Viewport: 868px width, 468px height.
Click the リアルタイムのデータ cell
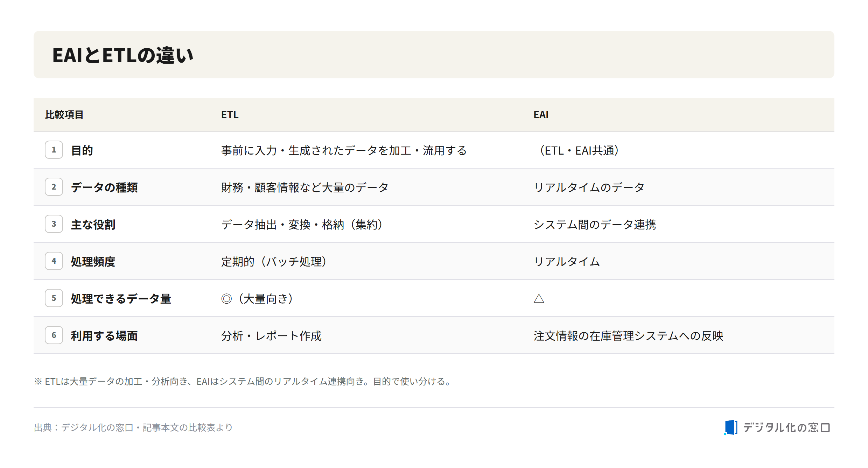point(589,187)
